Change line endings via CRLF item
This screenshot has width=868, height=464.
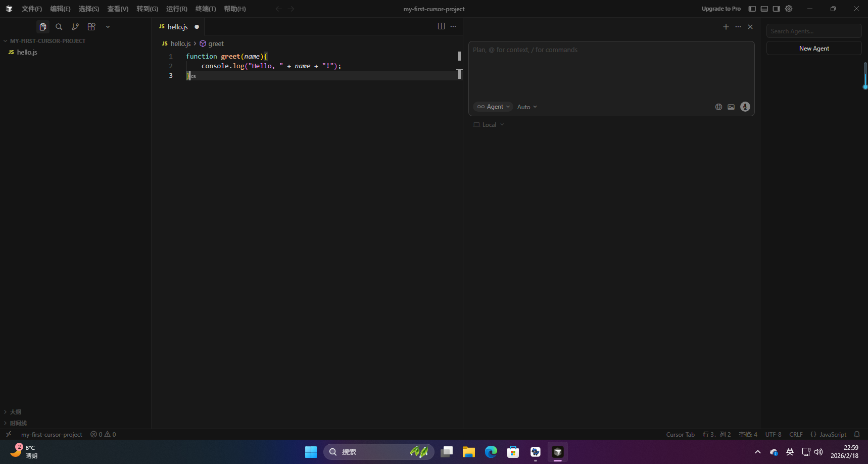(x=796, y=435)
